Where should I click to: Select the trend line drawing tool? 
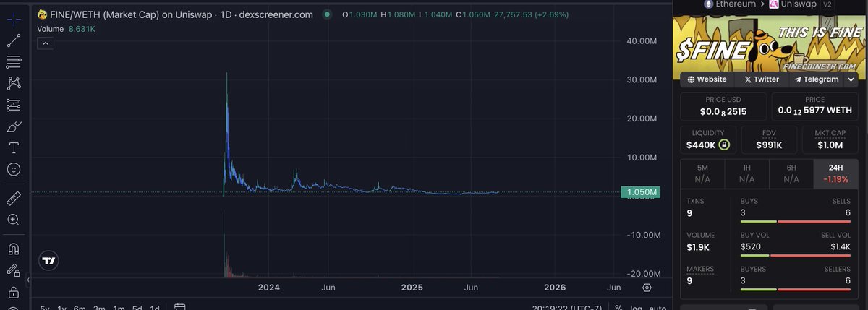14,40
